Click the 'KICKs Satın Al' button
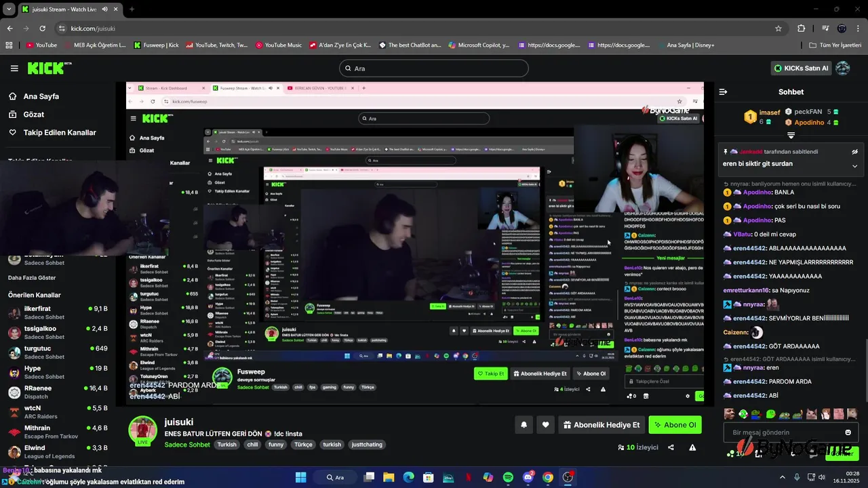Screen dimensions: 868x488 (x=802, y=68)
